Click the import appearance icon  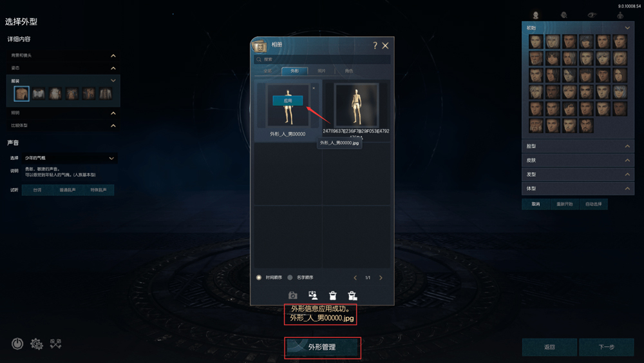[x=313, y=295]
